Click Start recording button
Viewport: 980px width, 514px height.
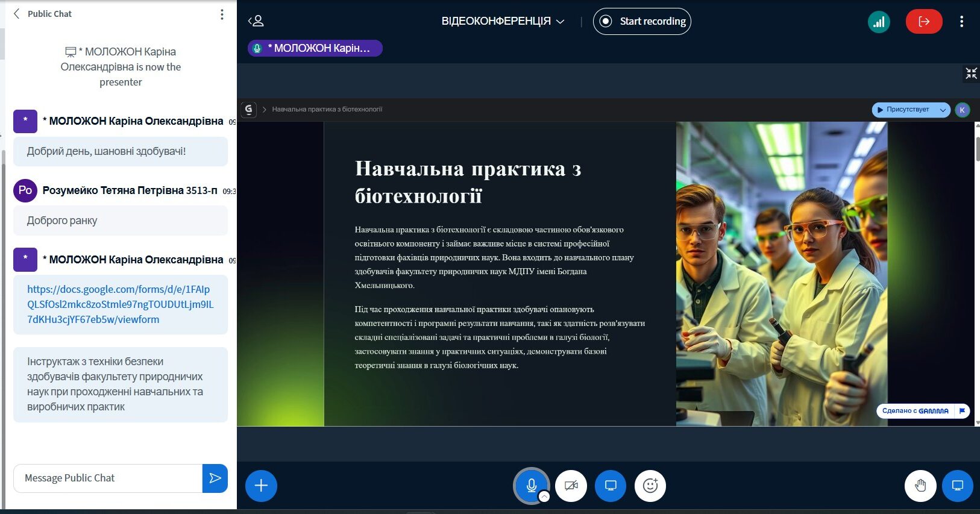pyautogui.click(x=642, y=22)
